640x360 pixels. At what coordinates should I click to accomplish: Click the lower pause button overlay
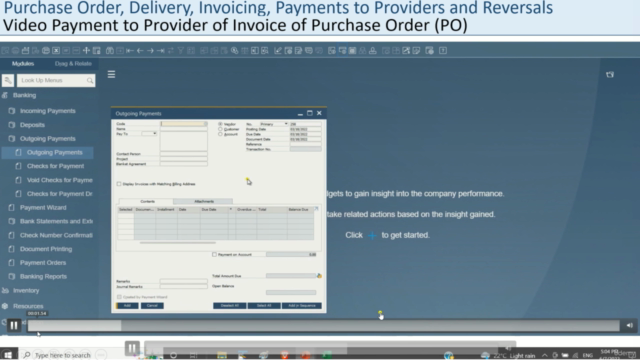point(132,349)
